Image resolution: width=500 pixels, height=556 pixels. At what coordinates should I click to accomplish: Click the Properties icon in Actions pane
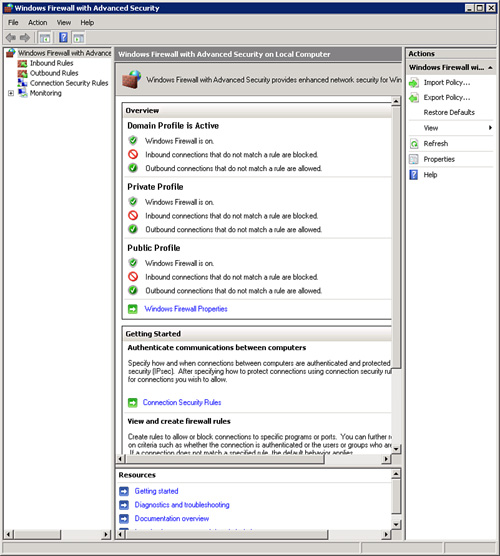(414, 159)
